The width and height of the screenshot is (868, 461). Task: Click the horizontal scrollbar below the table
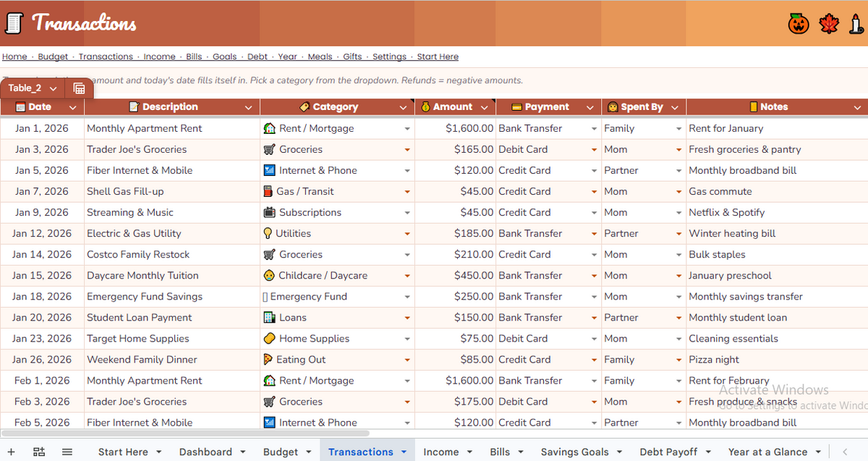186,433
